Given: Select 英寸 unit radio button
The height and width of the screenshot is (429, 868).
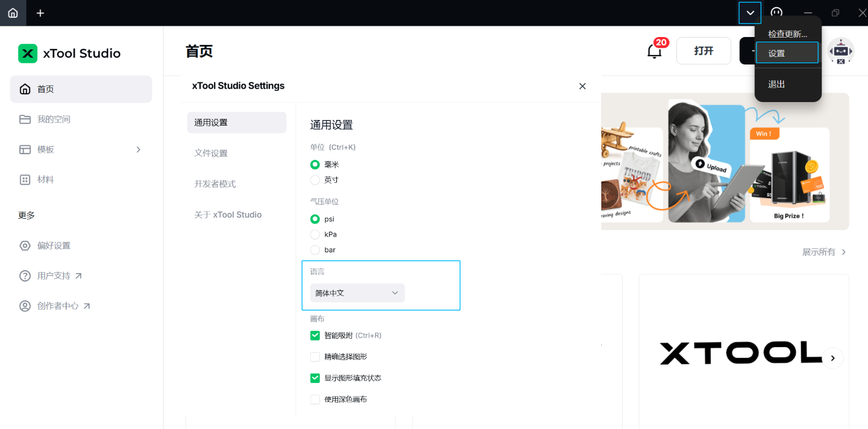Looking at the screenshot, I should [315, 180].
